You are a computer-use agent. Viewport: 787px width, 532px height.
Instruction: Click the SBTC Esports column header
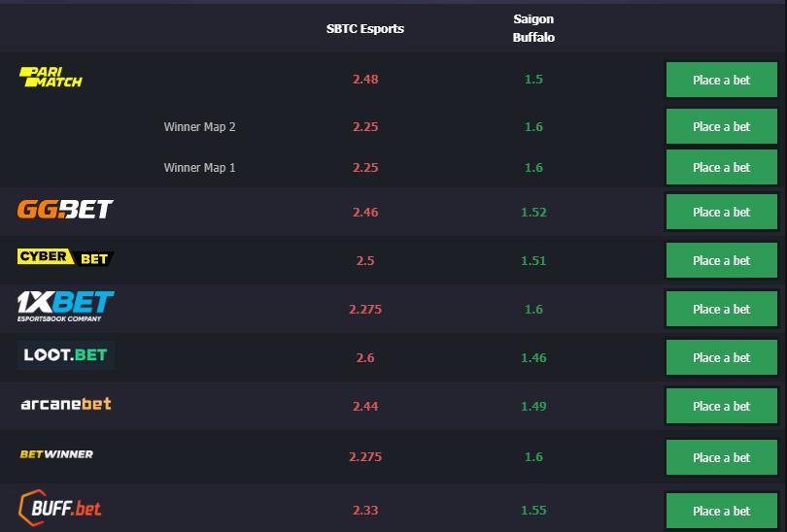[x=365, y=28]
